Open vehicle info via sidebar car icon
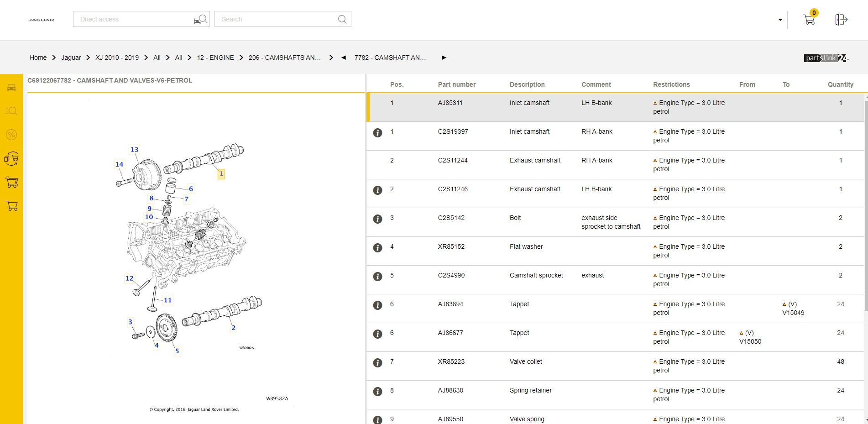 (11, 88)
